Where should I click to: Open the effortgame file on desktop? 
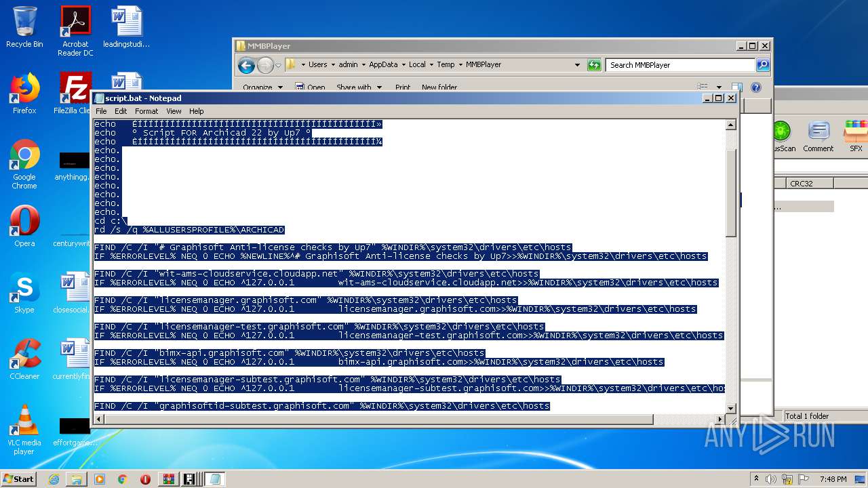pos(75,432)
